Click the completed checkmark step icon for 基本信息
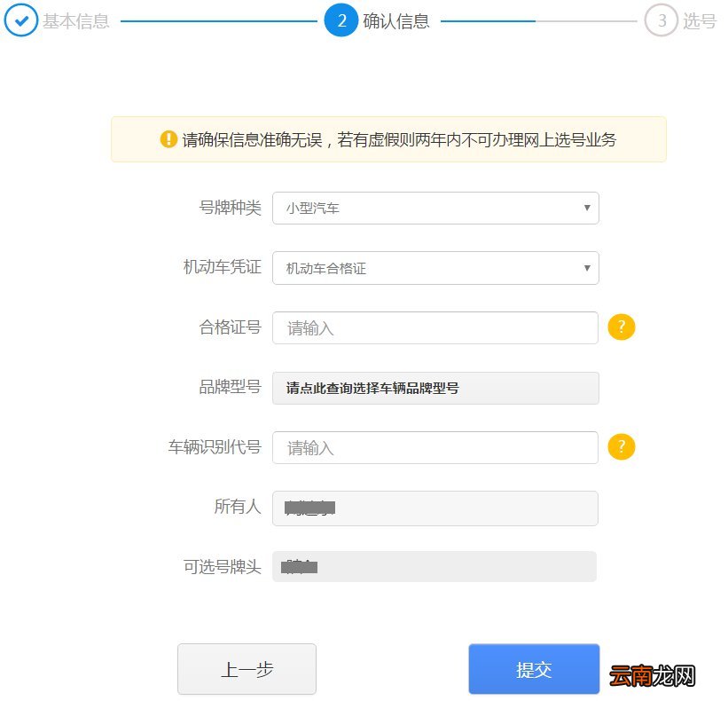Screen dimensions: 728x701 coord(20,20)
